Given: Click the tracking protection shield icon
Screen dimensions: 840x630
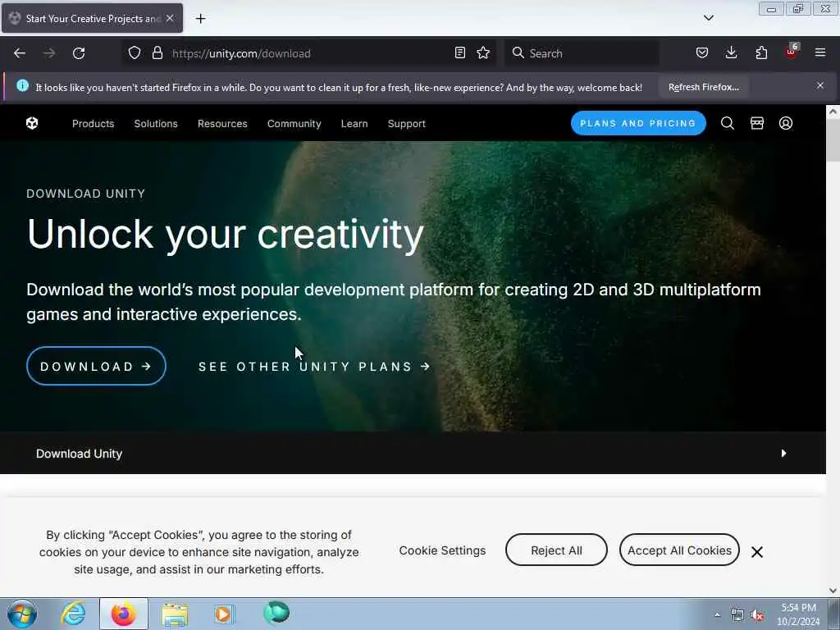Looking at the screenshot, I should pos(135,53).
